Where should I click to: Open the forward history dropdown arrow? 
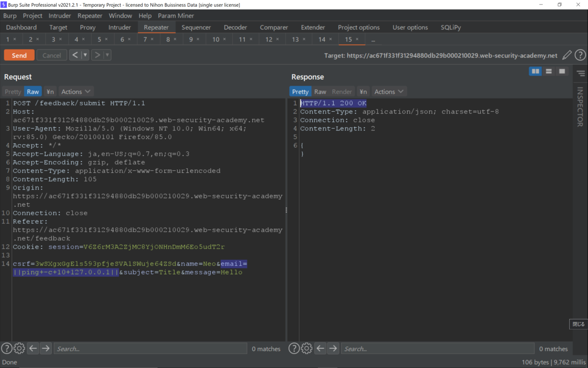coord(107,55)
